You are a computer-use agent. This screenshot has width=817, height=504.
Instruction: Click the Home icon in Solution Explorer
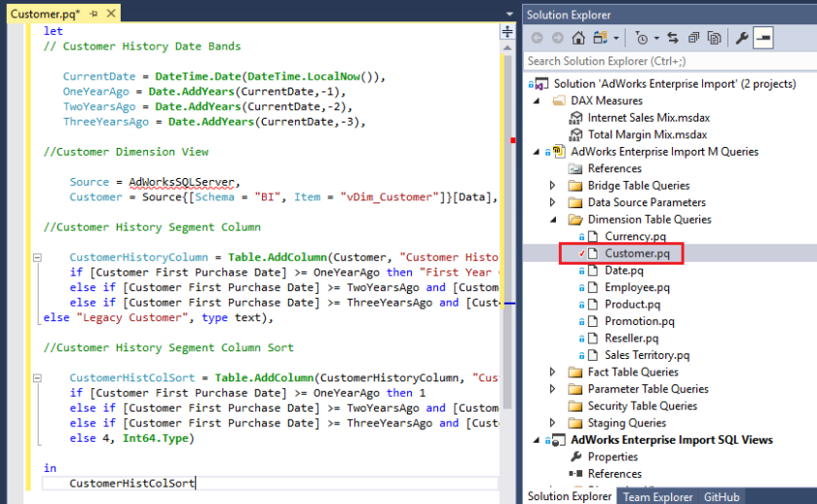578,38
